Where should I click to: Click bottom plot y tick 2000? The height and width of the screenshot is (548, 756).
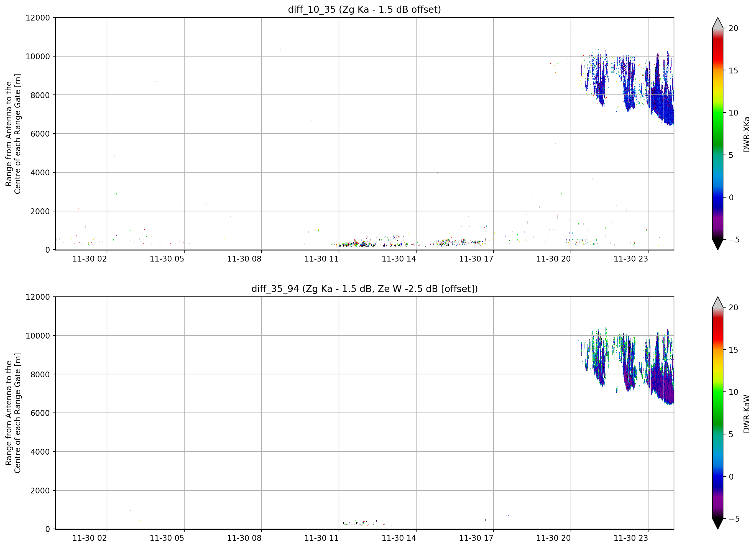pos(40,491)
